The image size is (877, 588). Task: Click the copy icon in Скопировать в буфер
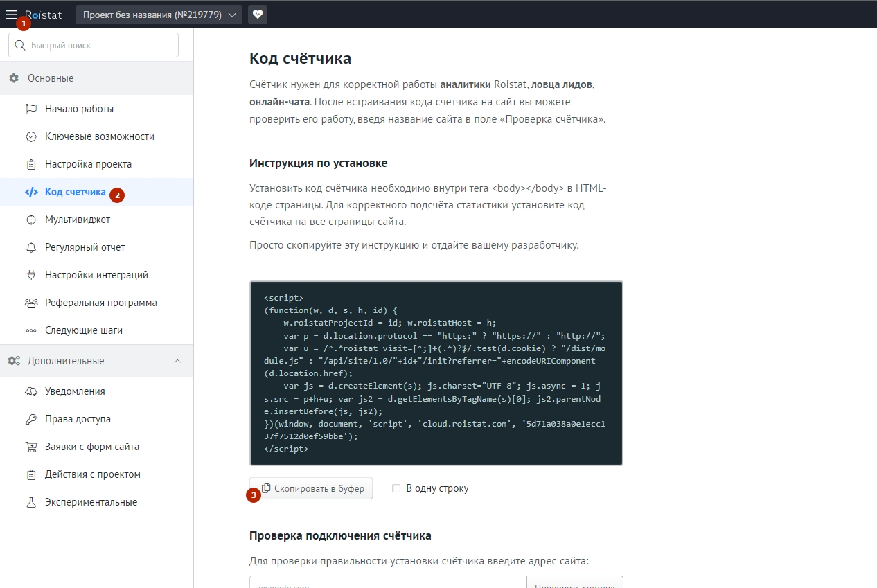tap(266, 488)
